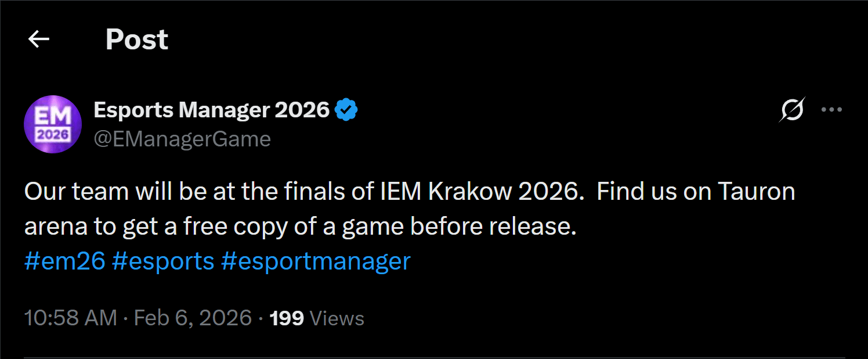Open the EM 2026 profile avatar
868x359 pixels.
tap(52, 124)
